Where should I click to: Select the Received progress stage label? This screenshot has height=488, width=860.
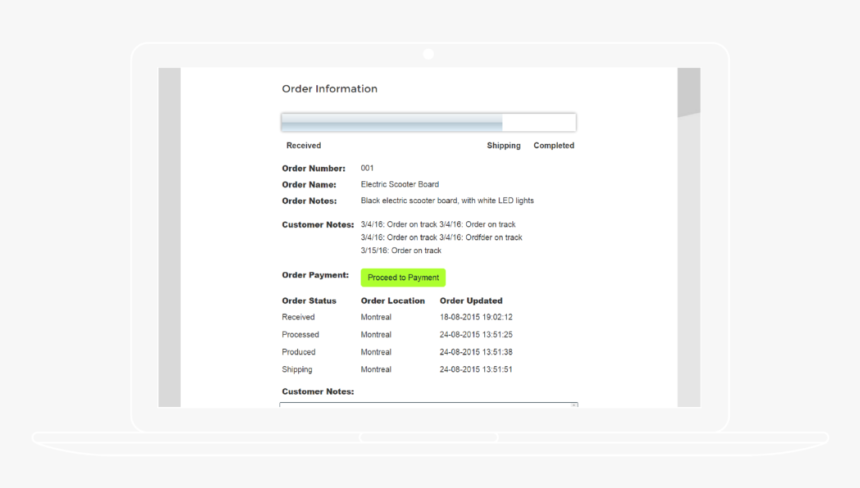pos(303,146)
